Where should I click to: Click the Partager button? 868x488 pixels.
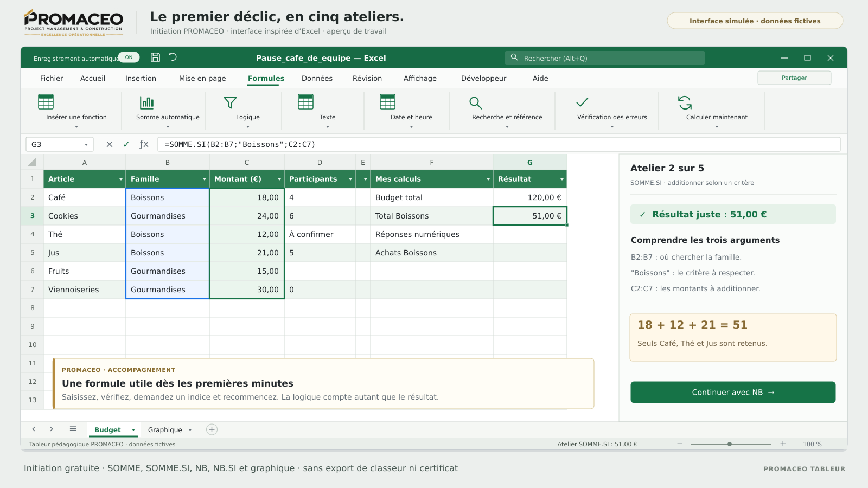tap(794, 78)
